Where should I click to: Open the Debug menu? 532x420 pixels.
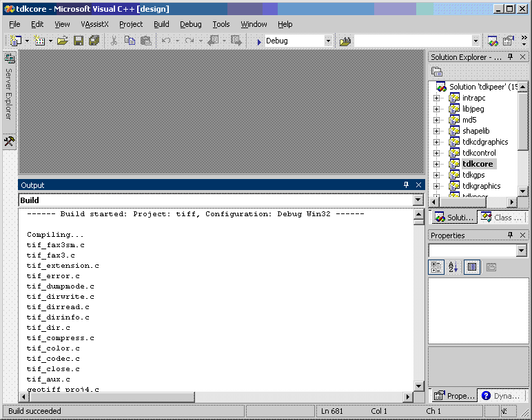coord(191,24)
